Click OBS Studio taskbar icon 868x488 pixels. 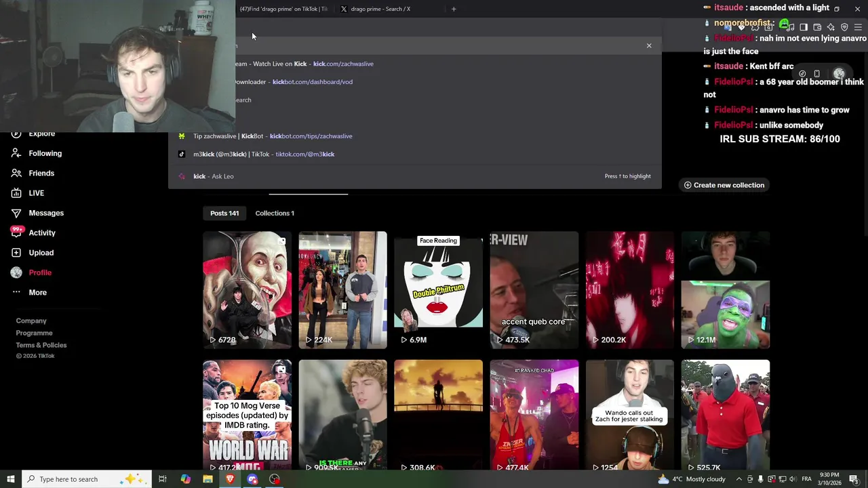click(275, 479)
